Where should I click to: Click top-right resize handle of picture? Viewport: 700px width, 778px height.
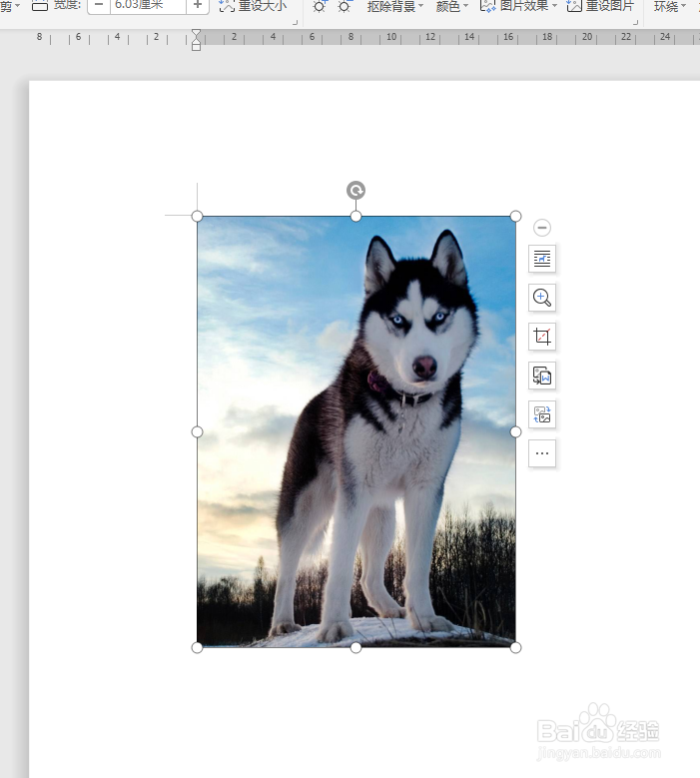point(515,216)
